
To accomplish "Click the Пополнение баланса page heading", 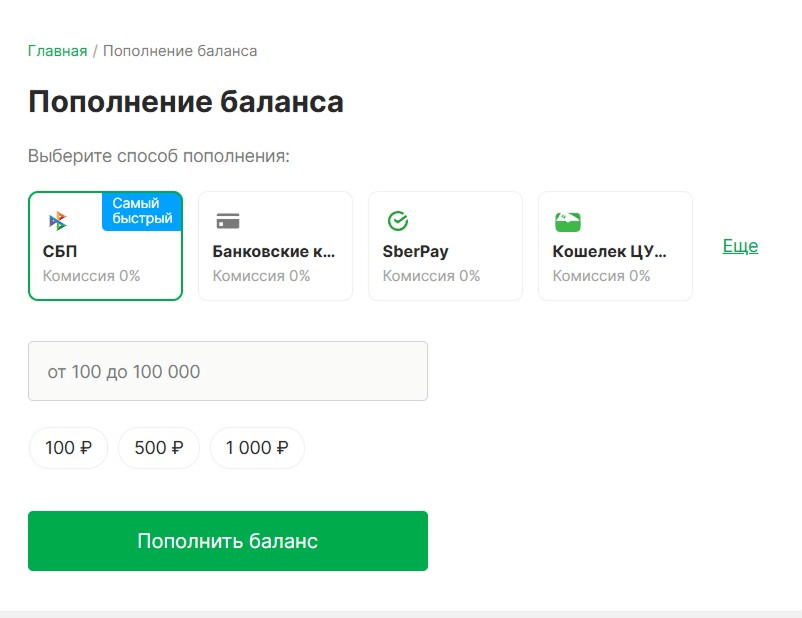I will pyautogui.click(x=186, y=101).
